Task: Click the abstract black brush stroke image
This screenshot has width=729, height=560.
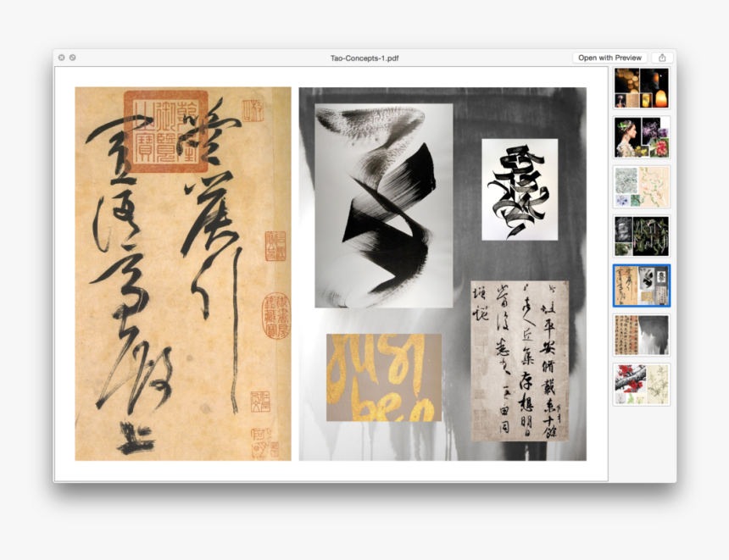Action: [383, 205]
